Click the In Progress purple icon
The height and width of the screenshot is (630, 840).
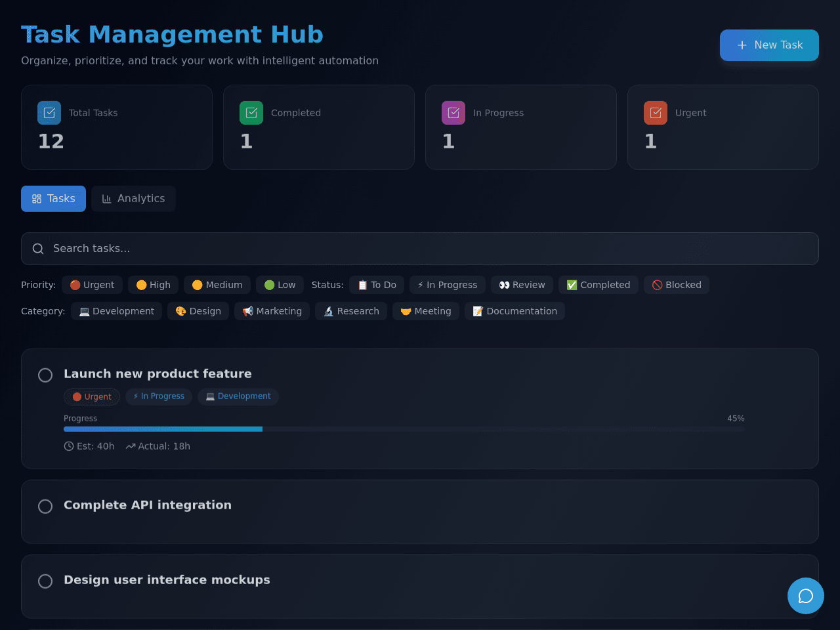point(453,113)
